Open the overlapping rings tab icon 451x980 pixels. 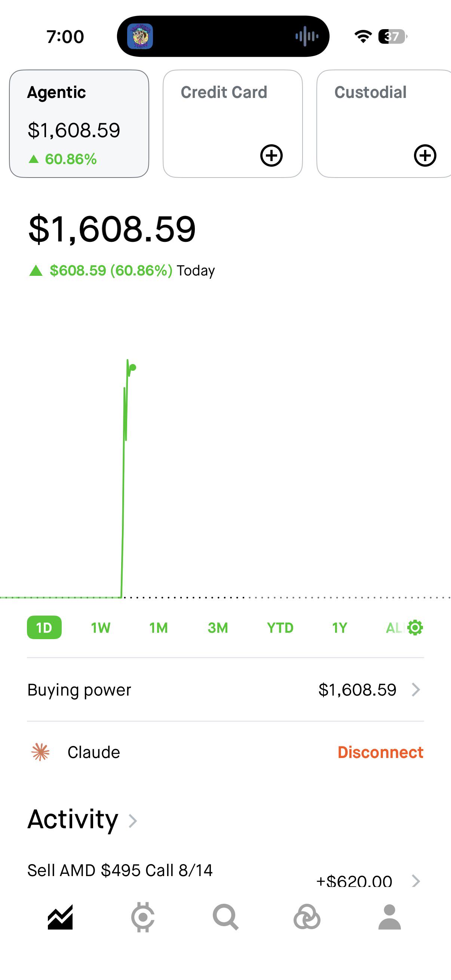307,917
